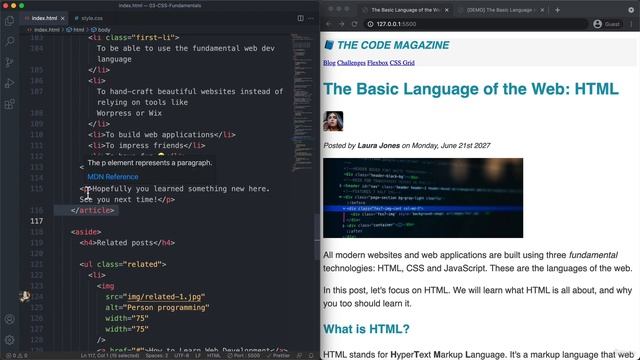
Task: Click the editor minimap
Action: coord(302,102)
